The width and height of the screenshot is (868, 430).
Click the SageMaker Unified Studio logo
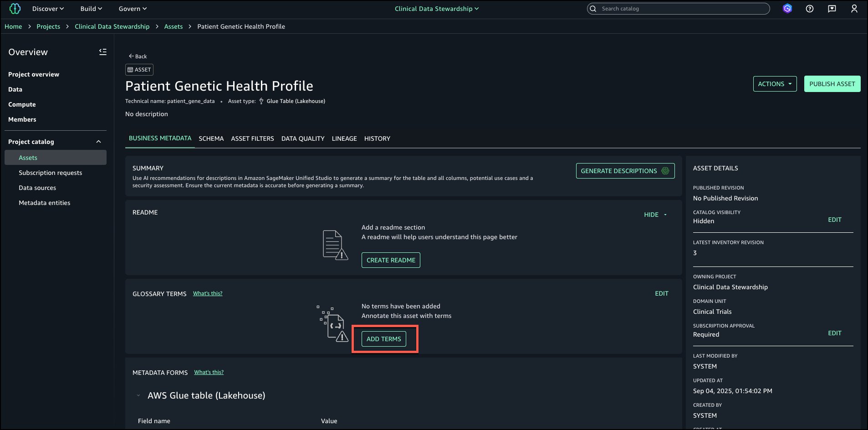pos(15,9)
